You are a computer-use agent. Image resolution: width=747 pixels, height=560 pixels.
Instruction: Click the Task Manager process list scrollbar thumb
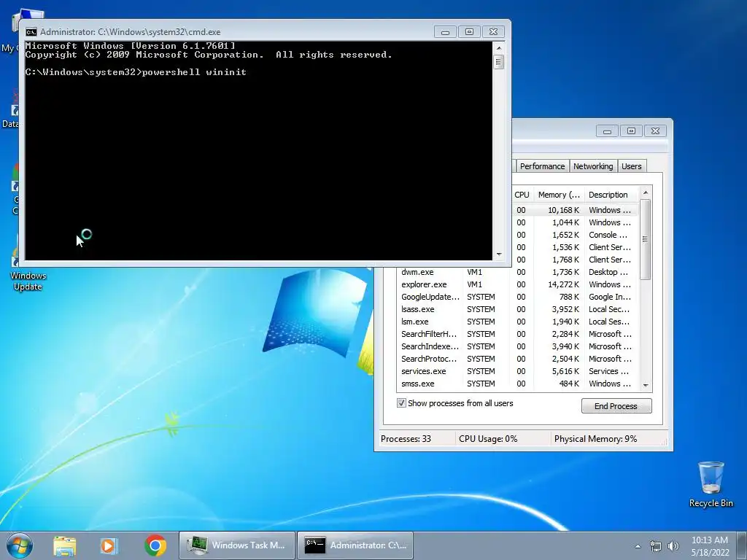coord(645,239)
